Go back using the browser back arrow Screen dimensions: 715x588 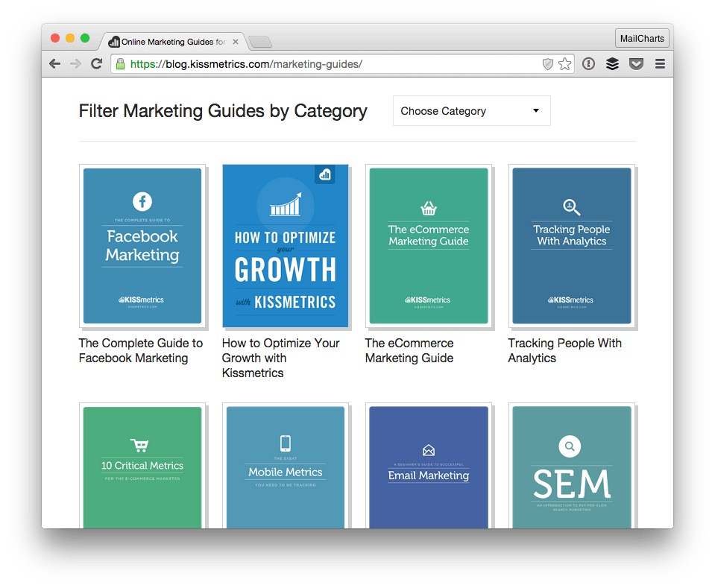pyautogui.click(x=54, y=64)
